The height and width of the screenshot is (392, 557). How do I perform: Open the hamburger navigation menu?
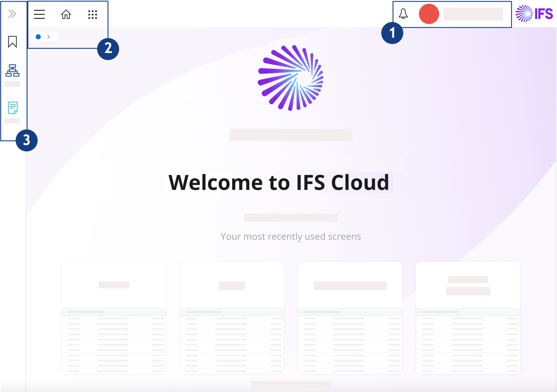click(39, 14)
